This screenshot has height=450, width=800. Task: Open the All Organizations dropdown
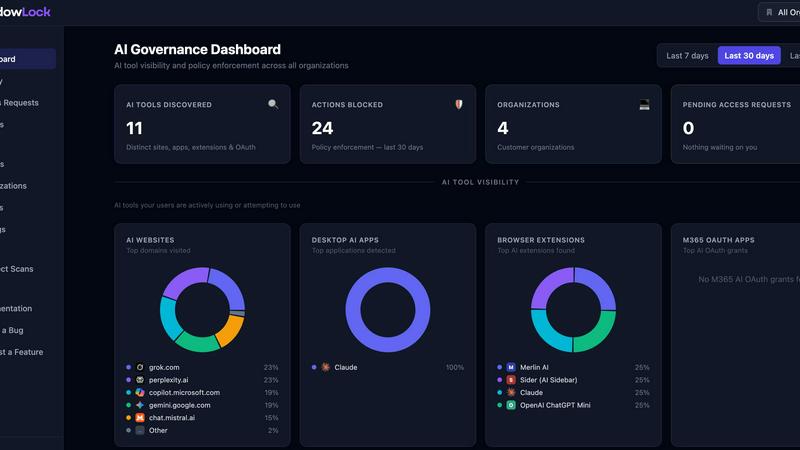click(780, 12)
